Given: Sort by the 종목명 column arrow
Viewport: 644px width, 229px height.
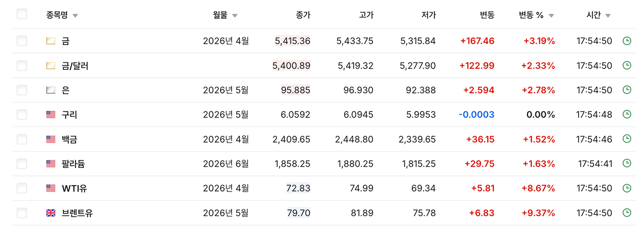Looking at the screenshot, I should 75,16.
